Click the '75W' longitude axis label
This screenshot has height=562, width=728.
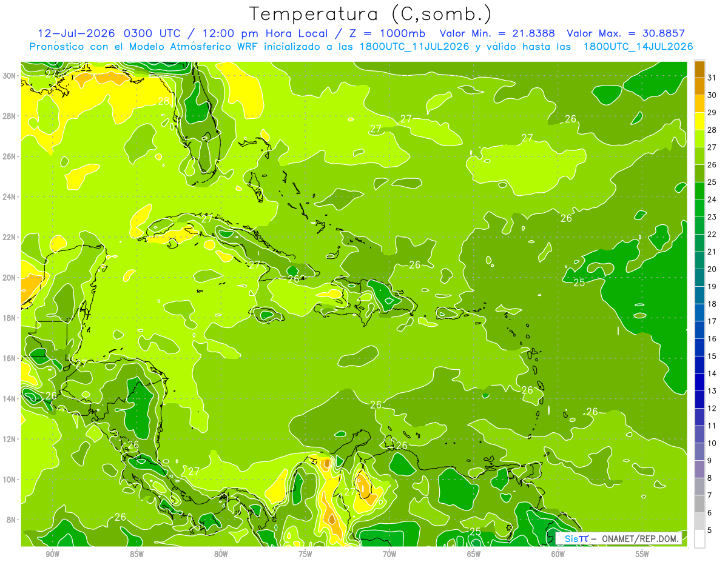pos(305,554)
